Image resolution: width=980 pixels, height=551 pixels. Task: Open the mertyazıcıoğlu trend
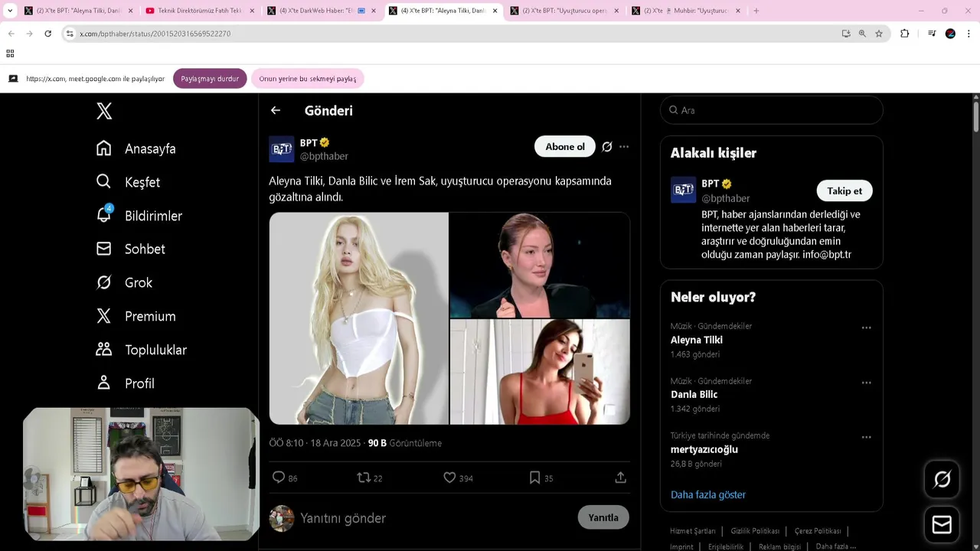coord(704,449)
